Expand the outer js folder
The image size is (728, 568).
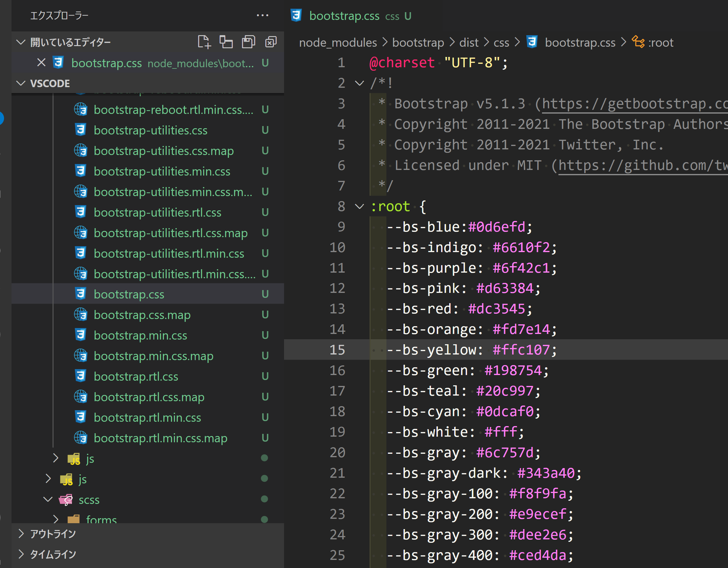pos(48,479)
